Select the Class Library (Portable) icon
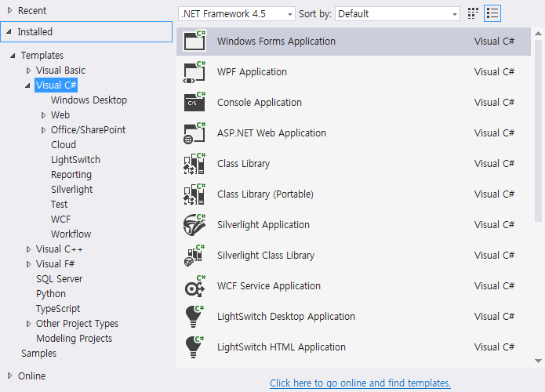 (x=194, y=194)
